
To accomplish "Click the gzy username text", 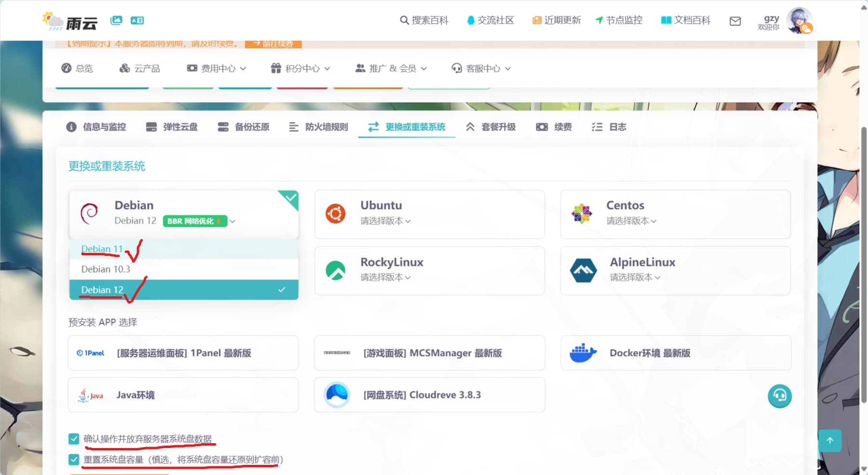I will [771, 18].
